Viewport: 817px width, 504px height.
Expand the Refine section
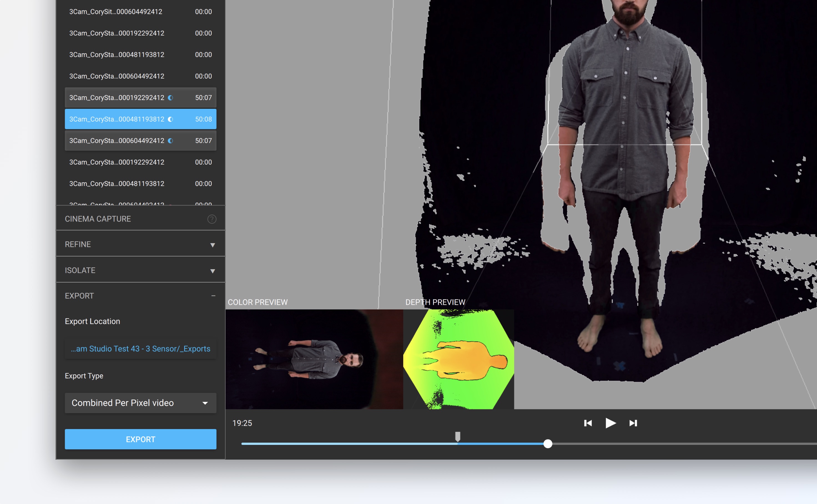tap(212, 245)
